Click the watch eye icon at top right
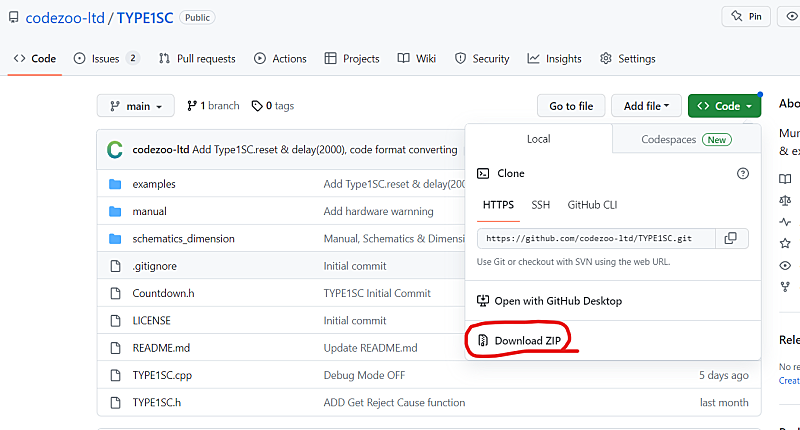The height and width of the screenshot is (430, 800). 791,16
